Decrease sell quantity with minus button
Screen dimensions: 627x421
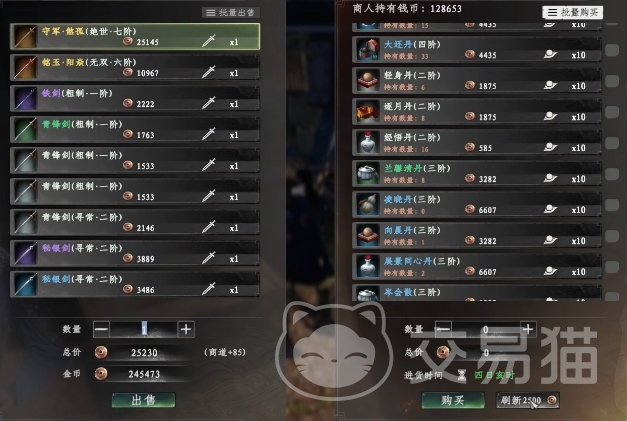(x=102, y=329)
